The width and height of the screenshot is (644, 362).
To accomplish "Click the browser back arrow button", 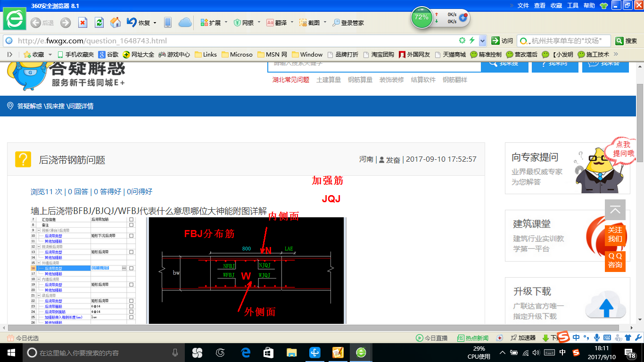I will pos(35,23).
